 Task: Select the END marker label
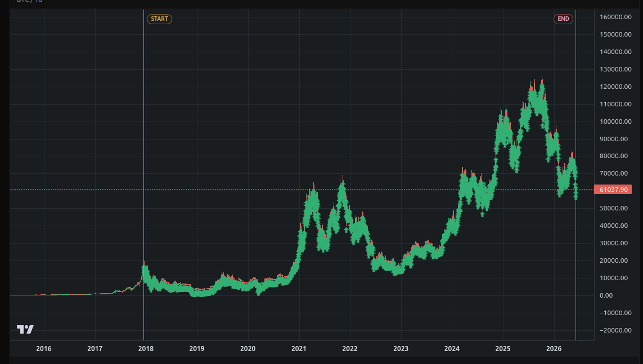click(563, 19)
